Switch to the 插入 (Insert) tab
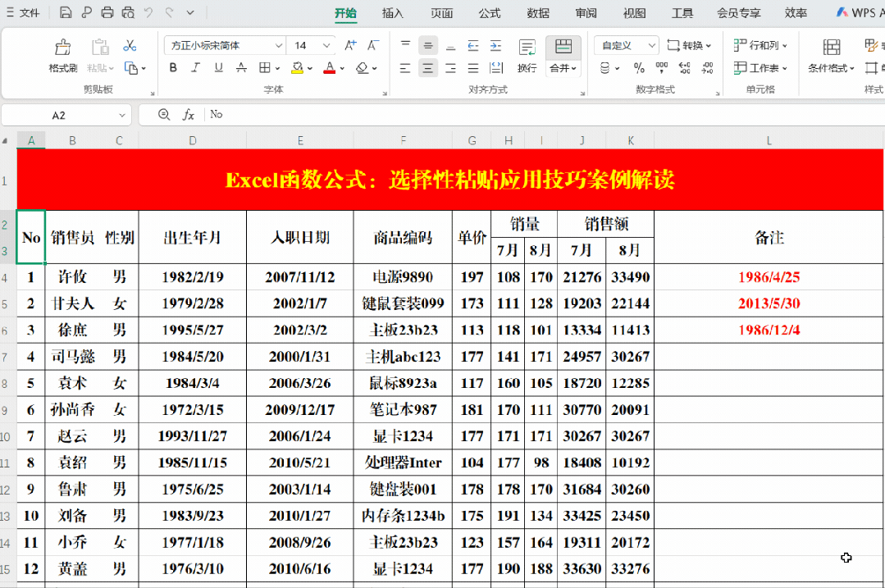This screenshot has width=885, height=588. [393, 13]
